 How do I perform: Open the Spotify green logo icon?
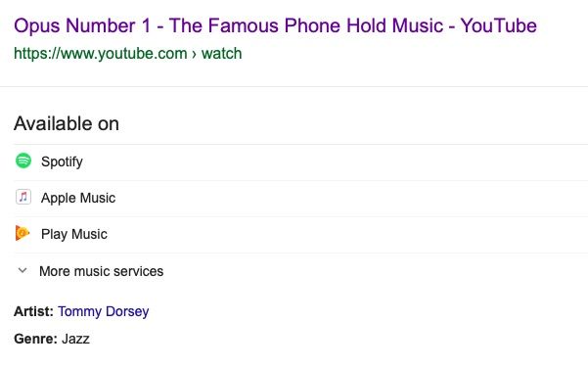(23, 161)
